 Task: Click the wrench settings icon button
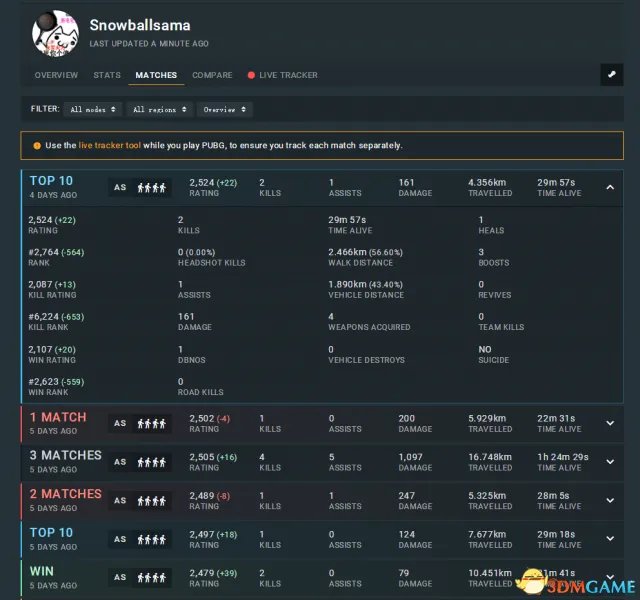(610, 75)
